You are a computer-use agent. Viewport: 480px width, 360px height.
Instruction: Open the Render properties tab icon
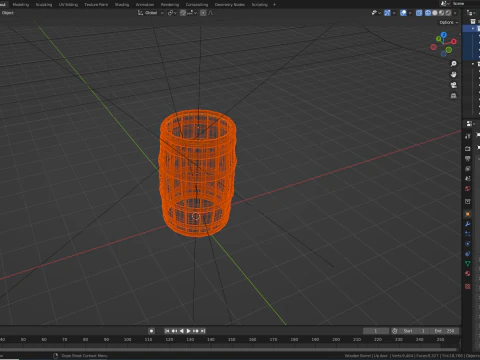[x=468, y=148]
